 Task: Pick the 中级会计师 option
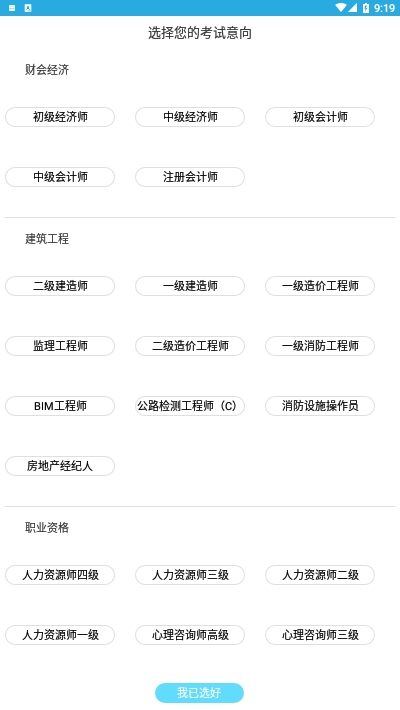point(60,177)
